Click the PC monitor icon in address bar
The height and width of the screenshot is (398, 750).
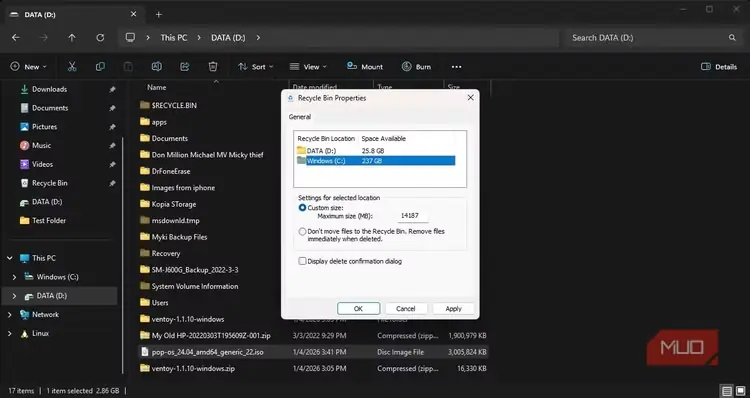pyautogui.click(x=131, y=37)
